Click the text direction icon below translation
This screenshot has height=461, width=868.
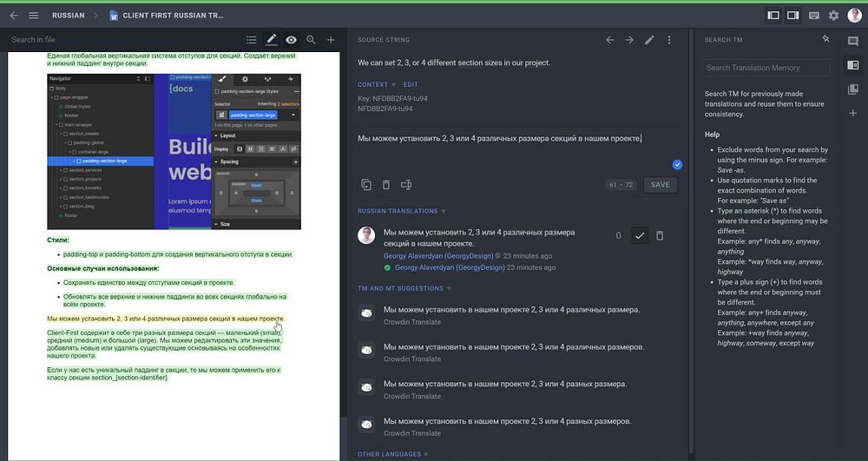tap(406, 185)
